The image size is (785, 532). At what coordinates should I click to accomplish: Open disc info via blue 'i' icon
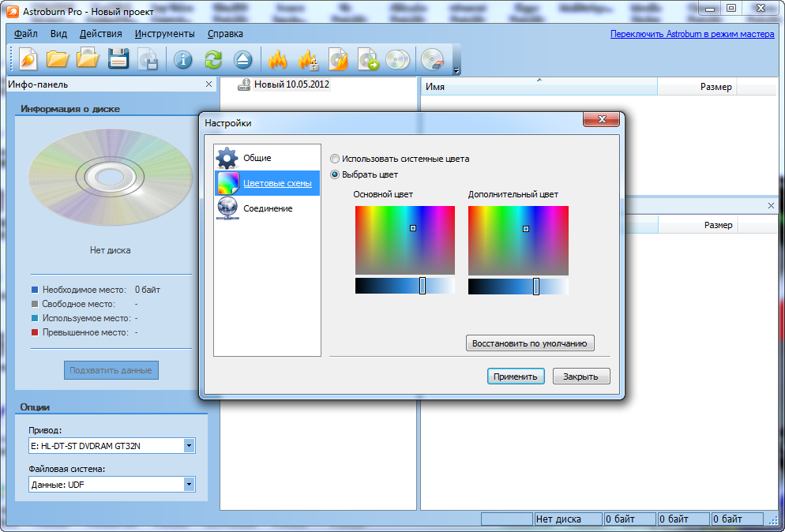pos(183,59)
